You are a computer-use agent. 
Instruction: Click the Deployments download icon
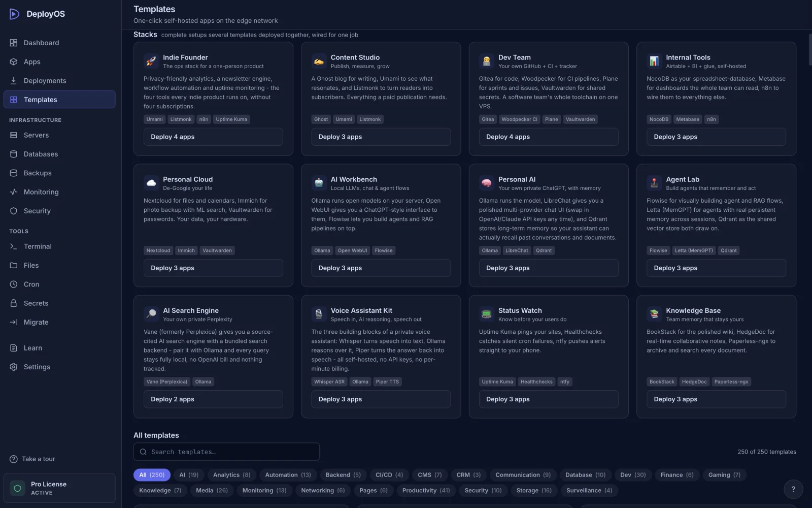click(x=14, y=80)
